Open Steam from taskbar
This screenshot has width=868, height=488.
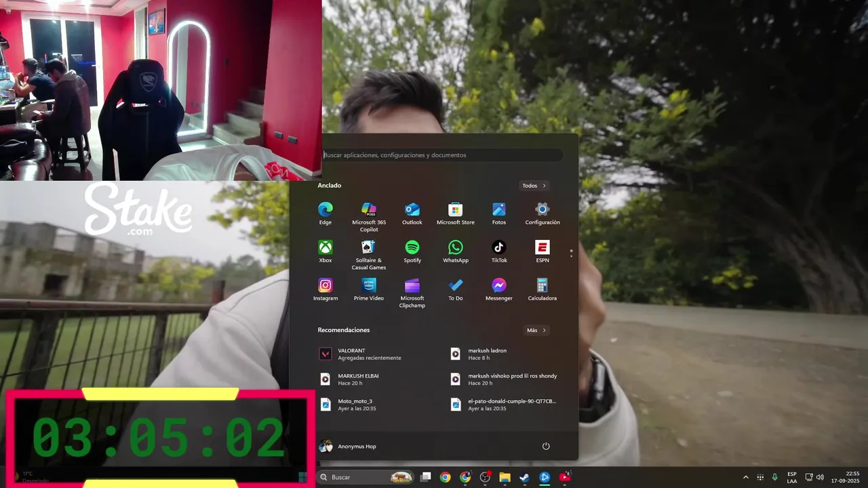(524, 477)
